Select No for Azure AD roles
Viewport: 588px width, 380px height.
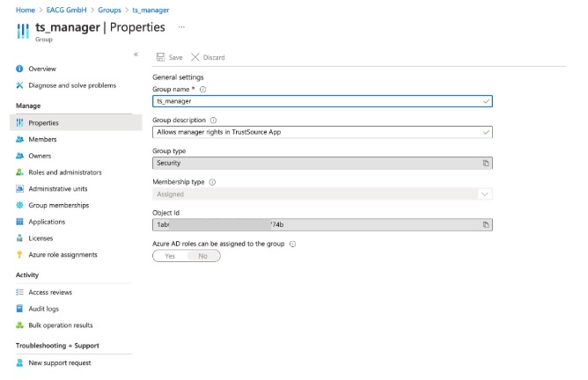pyautogui.click(x=202, y=256)
